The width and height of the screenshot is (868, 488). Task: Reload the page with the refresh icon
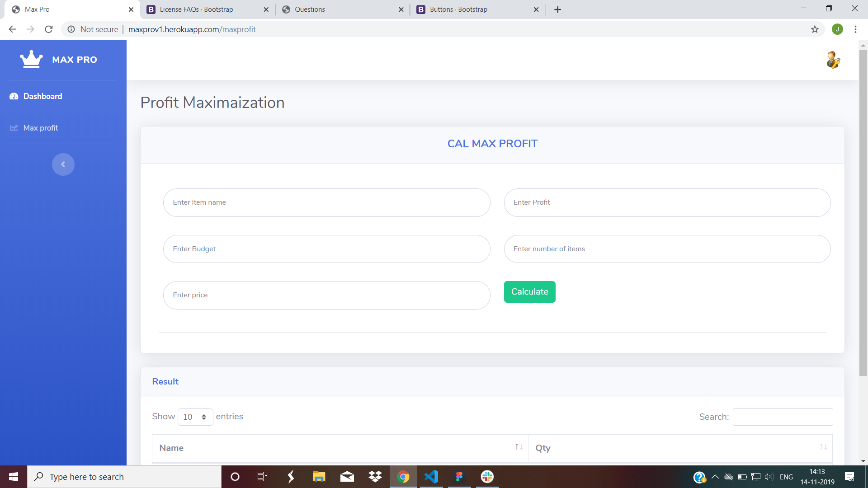click(49, 29)
